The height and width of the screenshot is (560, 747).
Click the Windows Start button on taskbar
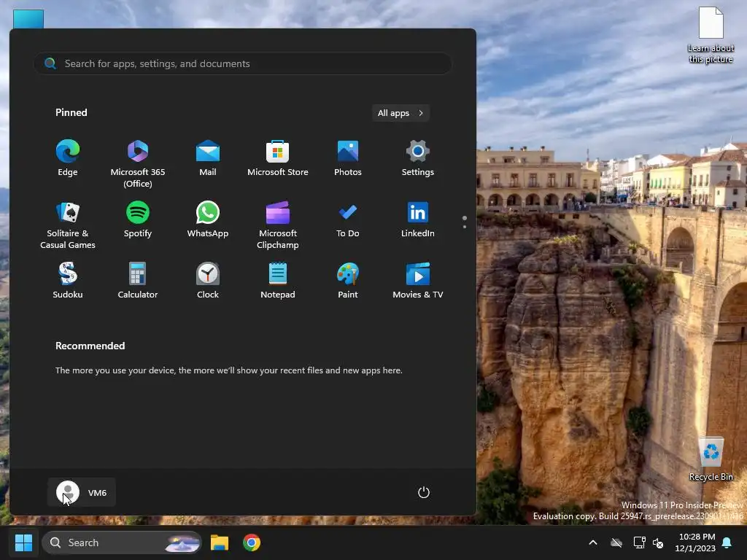(23, 542)
